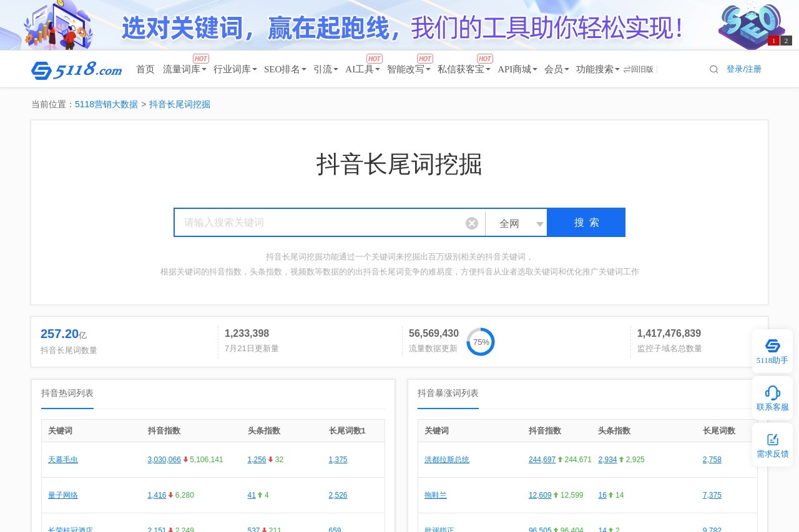The height and width of the screenshot is (532, 799).
Task: Open the SEO排名 dropdown menu
Action: (285, 69)
